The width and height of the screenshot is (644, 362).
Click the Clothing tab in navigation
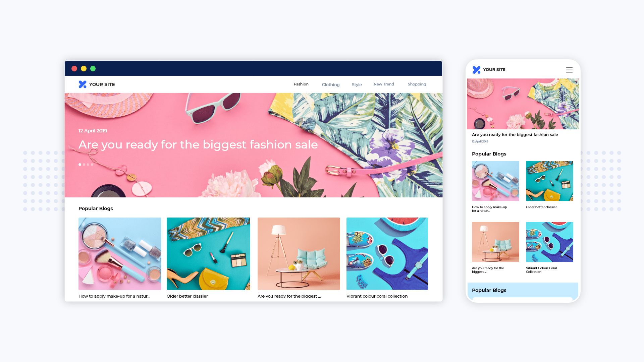point(330,84)
